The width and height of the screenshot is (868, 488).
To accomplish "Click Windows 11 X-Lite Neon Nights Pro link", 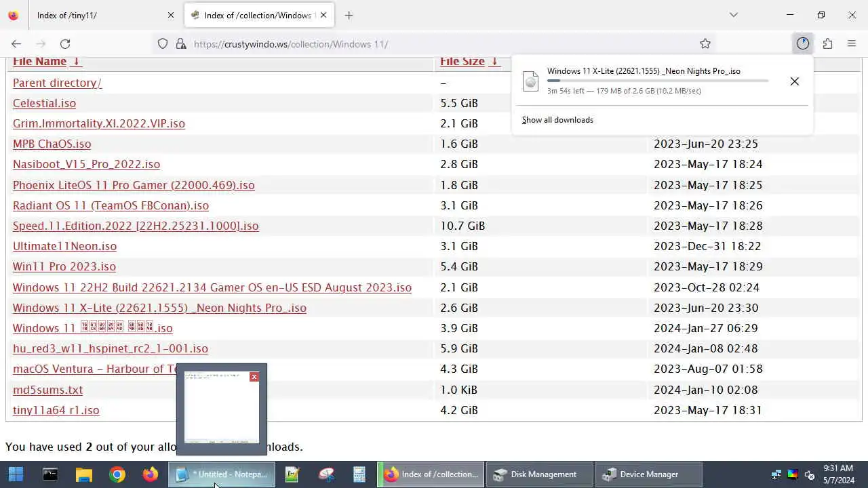I will (x=159, y=308).
